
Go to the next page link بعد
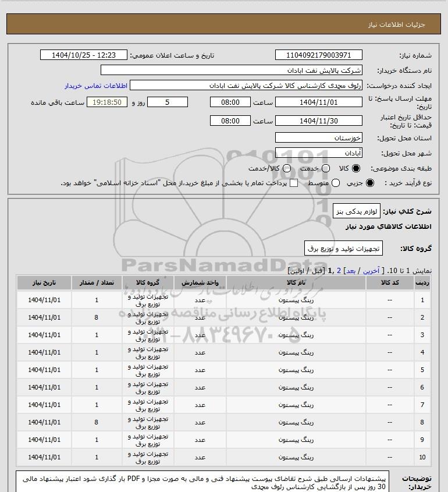coord(350,271)
